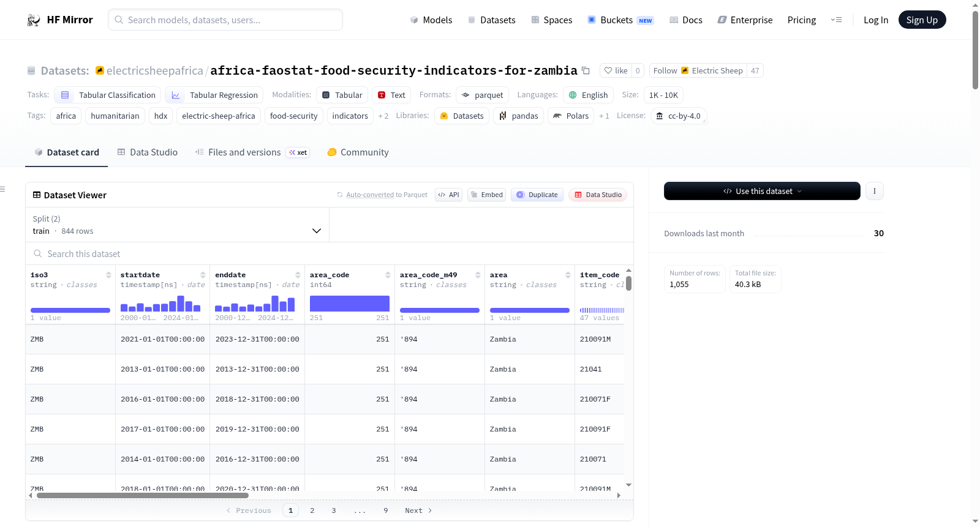Click Next page in pagination
Image resolution: width=980 pixels, height=527 pixels.
[x=418, y=510]
